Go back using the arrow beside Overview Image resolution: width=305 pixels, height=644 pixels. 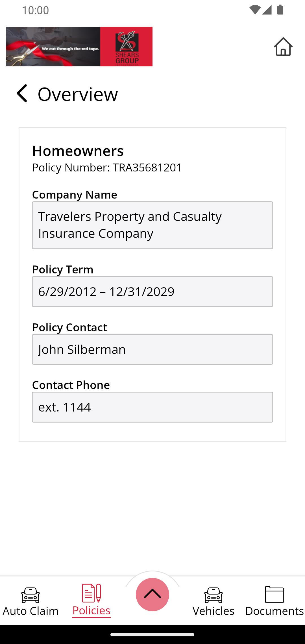tap(22, 93)
